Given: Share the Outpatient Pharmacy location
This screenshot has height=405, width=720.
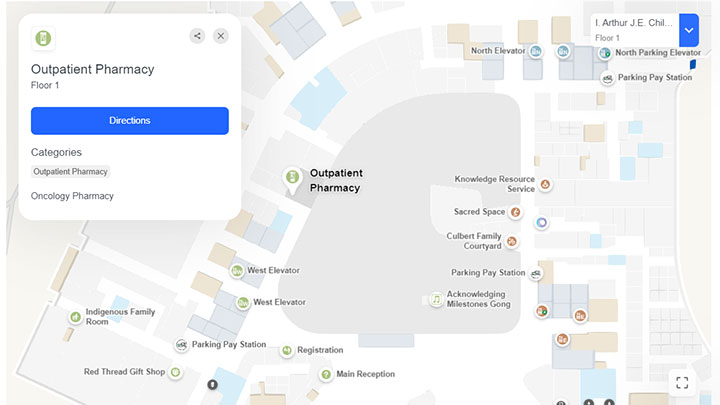Looking at the screenshot, I should point(197,36).
